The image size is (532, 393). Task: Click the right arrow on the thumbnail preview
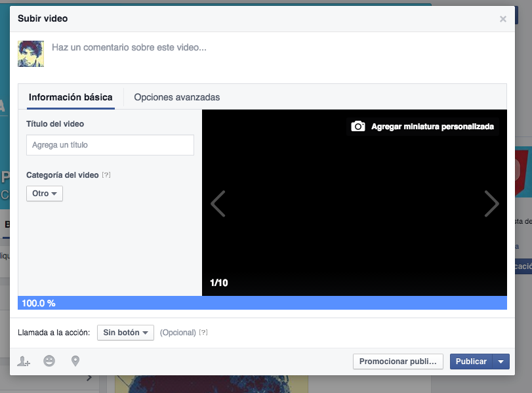491,203
